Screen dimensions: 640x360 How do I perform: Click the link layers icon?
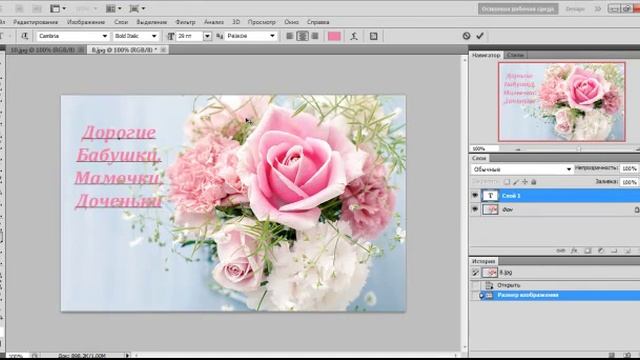click(x=561, y=251)
